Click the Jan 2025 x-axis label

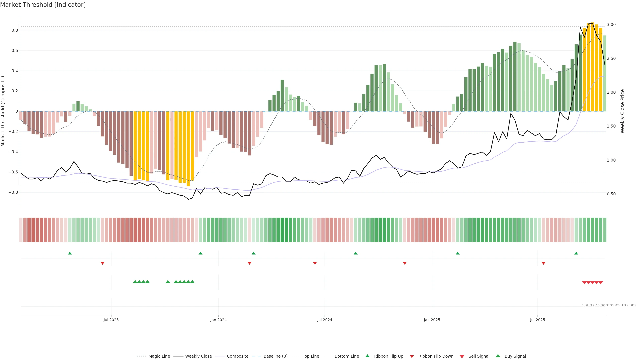432,320
